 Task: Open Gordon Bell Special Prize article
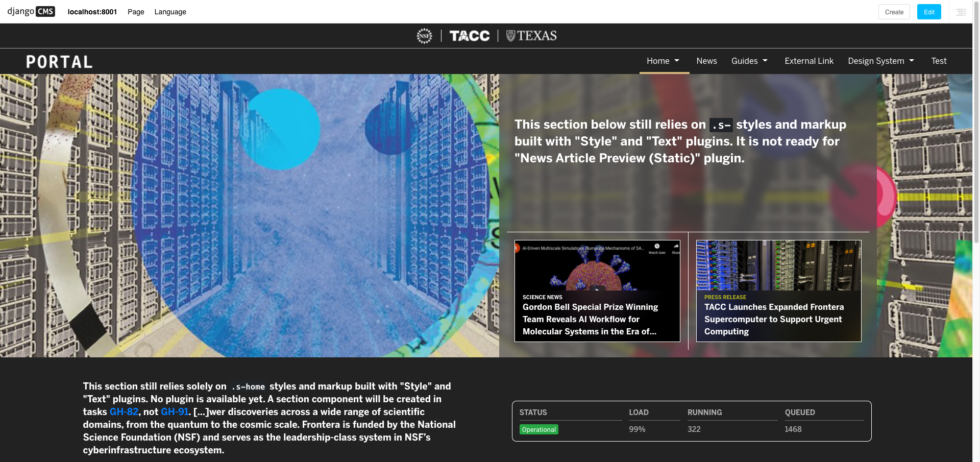point(590,319)
